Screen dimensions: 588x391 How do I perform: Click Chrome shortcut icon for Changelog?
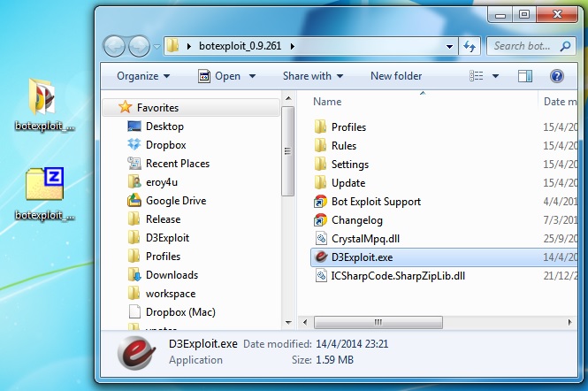pos(320,220)
